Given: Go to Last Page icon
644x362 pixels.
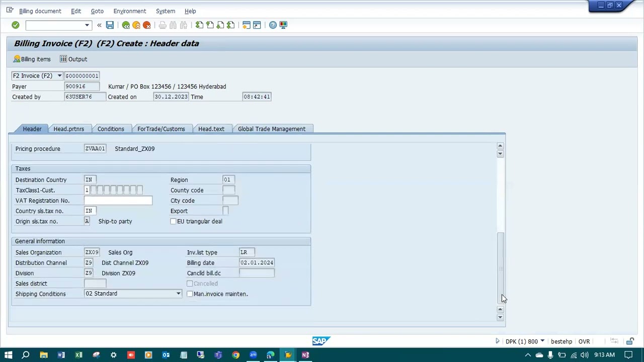Looking at the screenshot, I should (230, 25).
